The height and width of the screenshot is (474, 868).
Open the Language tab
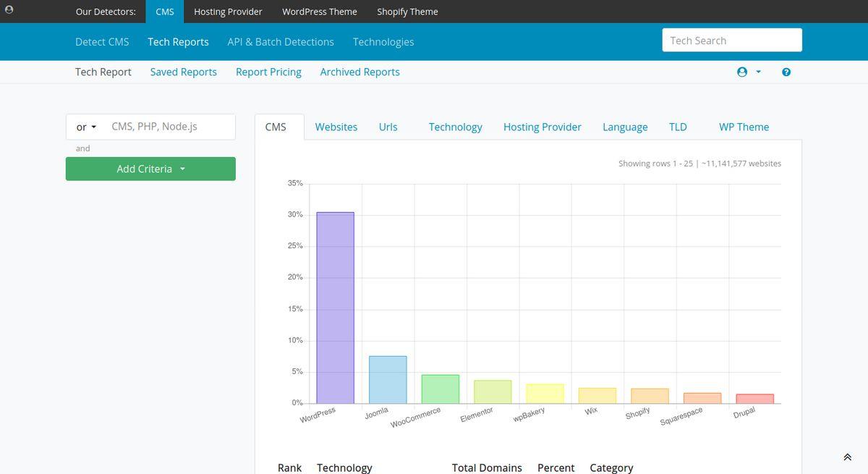click(x=625, y=127)
